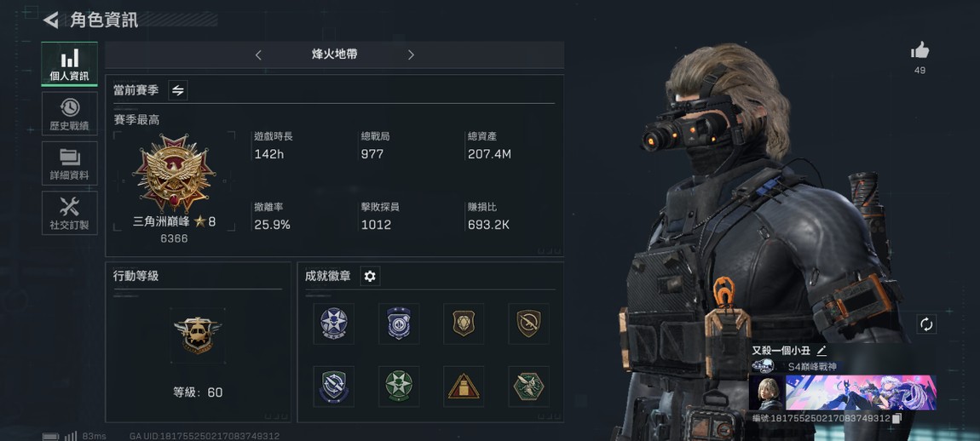The width and height of the screenshot is (980, 441).
Task: Edit the player name 又殺一個小丑
Action: click(821, 351)
